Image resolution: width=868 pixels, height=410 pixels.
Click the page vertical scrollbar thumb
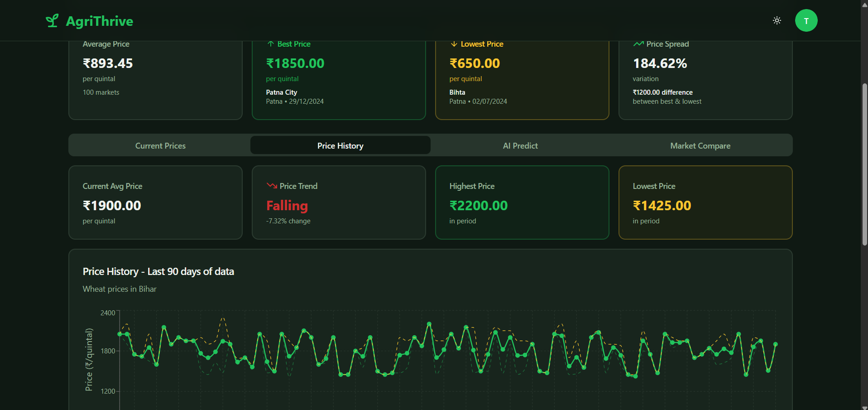(x=864, y=164)
